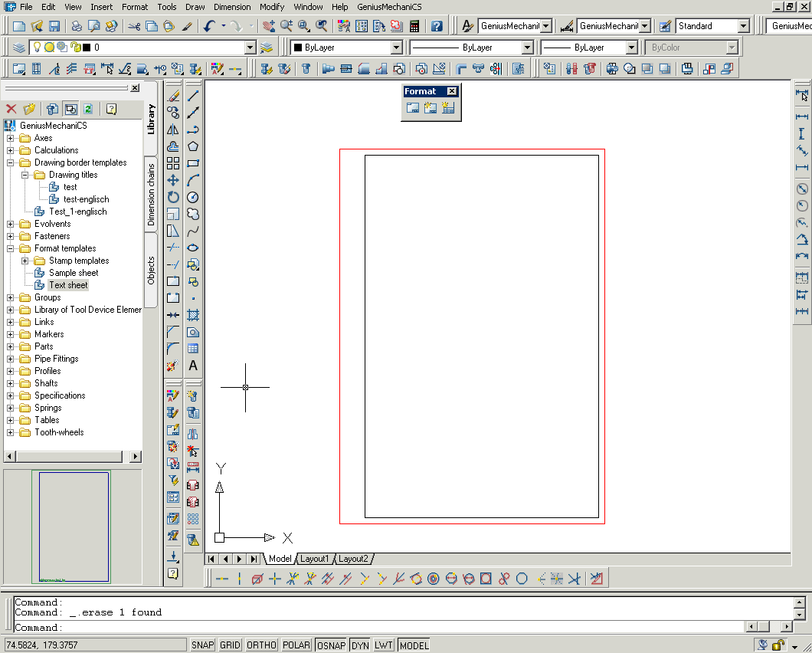Click the Text sheet preview thumbnail

pyautogui.click(x=71, y=527)
